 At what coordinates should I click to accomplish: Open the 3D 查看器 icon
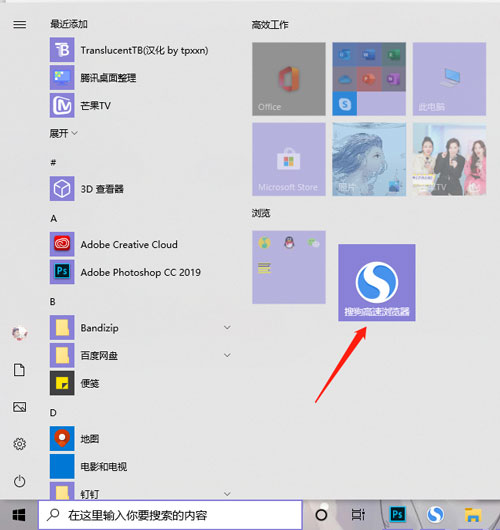coord(62,189)
